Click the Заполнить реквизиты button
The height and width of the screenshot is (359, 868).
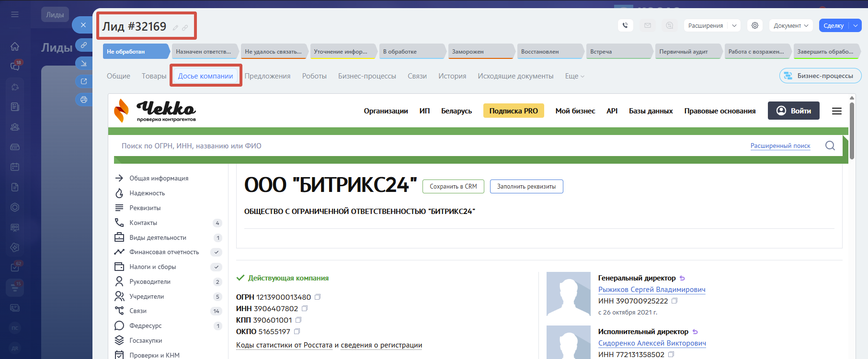click(x=526, y=186)
